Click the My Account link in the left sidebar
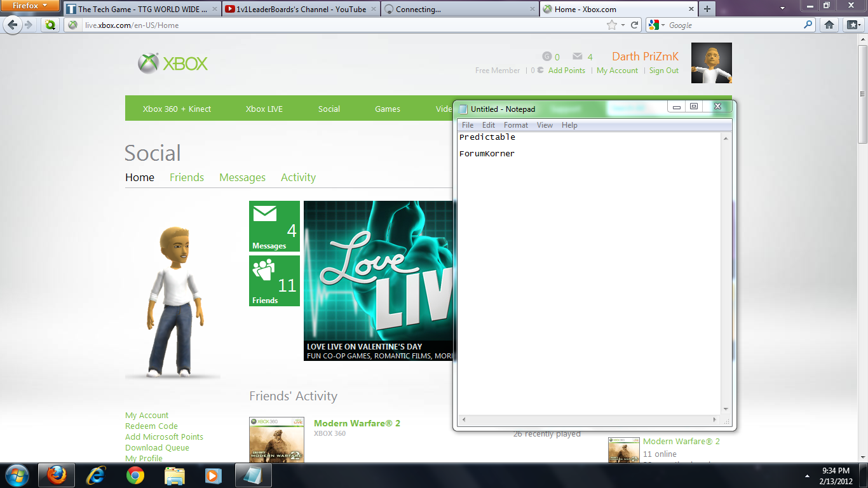This screenshot has height=488, width=868. click(x=147, y=415)
